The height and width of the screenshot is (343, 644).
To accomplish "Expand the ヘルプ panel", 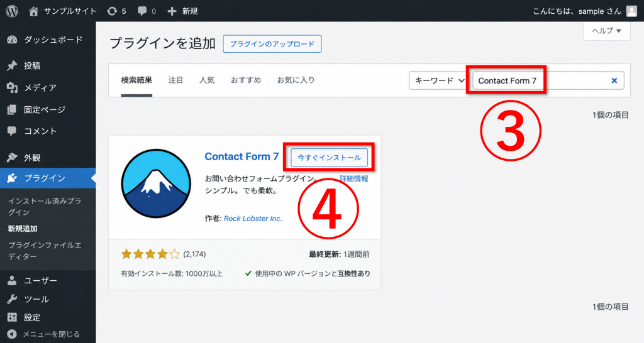I will coord(607,31).
